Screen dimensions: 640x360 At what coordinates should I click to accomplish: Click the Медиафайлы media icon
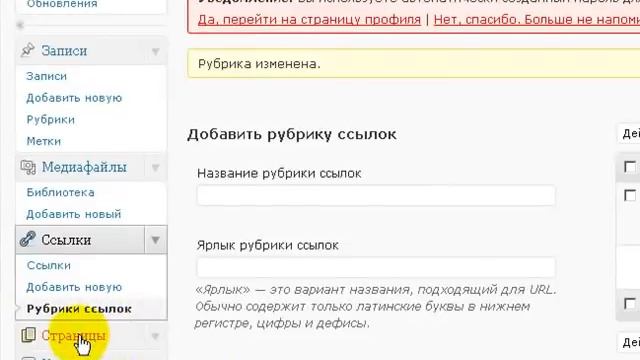pyautogui.click(x=28, y=167)
